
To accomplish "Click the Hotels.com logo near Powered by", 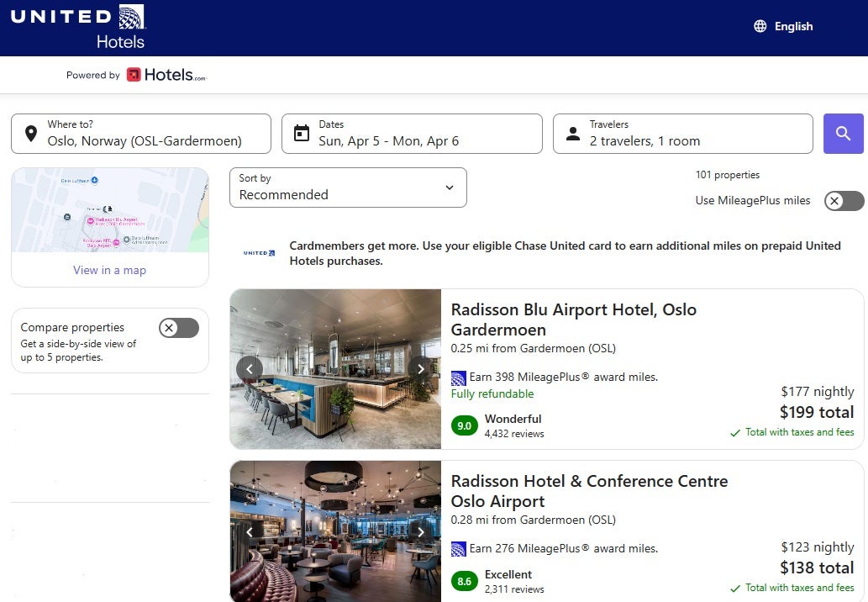I will click(x=166, y=74).
